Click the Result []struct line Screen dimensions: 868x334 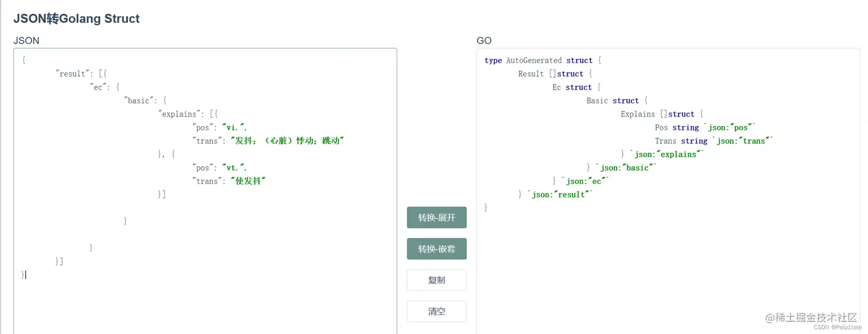pos(555,73)
